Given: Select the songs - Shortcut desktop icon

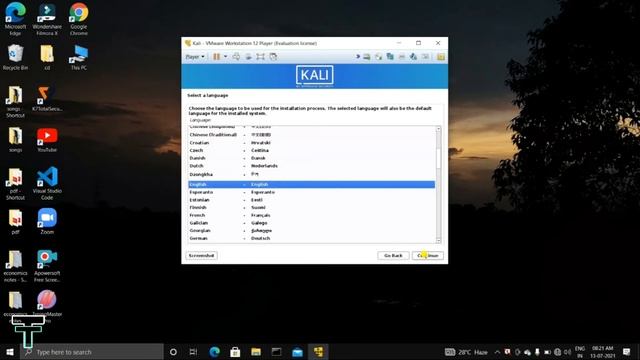Looking at the screenshot, I should coord(16,102).
